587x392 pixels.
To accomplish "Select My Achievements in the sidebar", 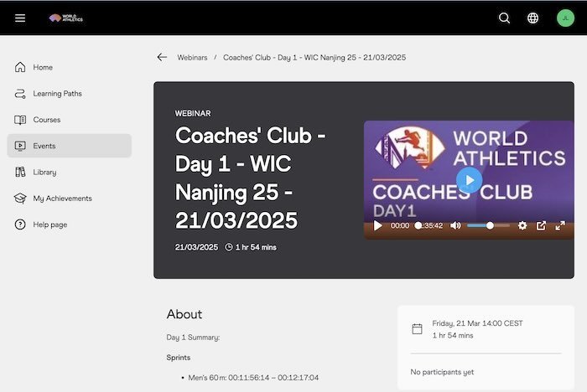I will [x=70, y=199].
